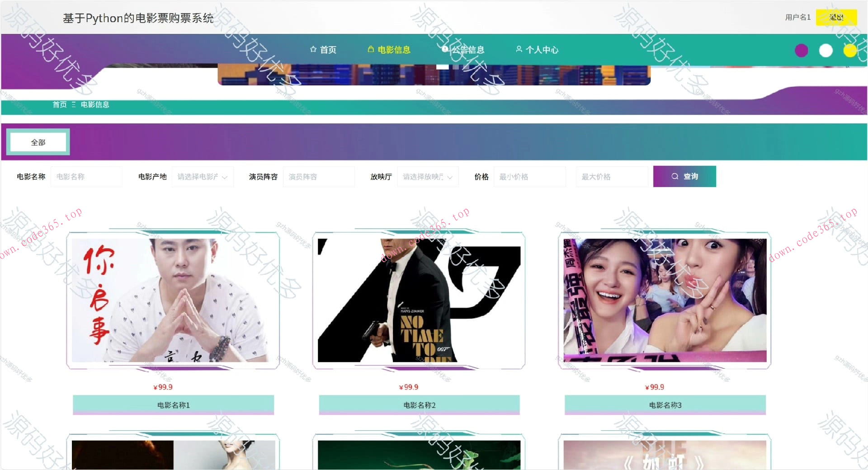Click the info icon beside 公告信息
The width and height of the screenshot is (868, 470).
[x=445, y=50]
